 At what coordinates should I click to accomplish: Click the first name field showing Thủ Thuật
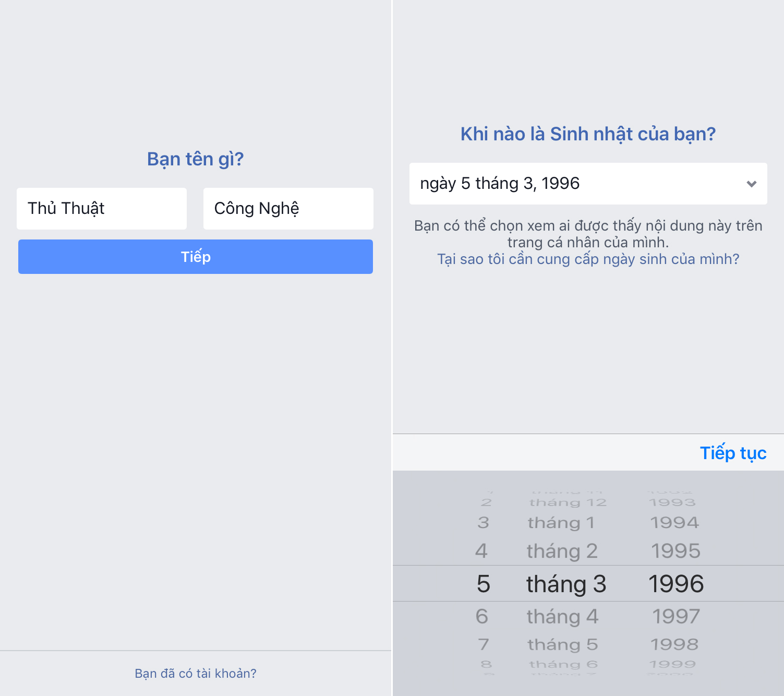101,208
